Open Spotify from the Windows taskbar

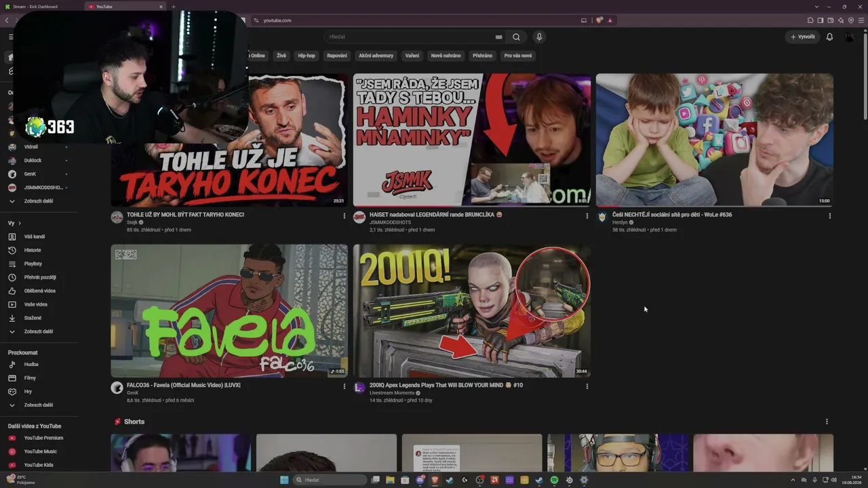point(554,480)
